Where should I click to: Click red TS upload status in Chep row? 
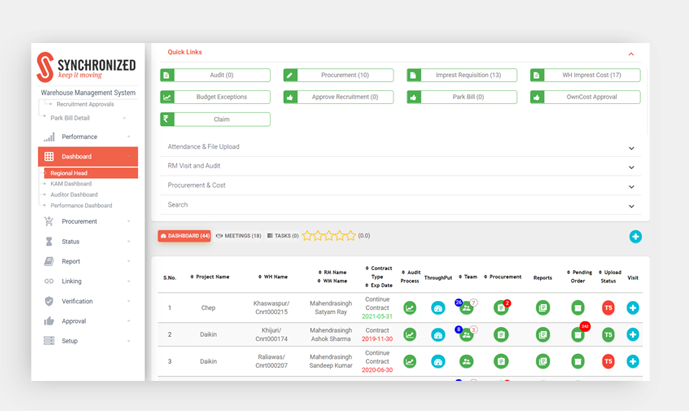click(x=608, y=308)
